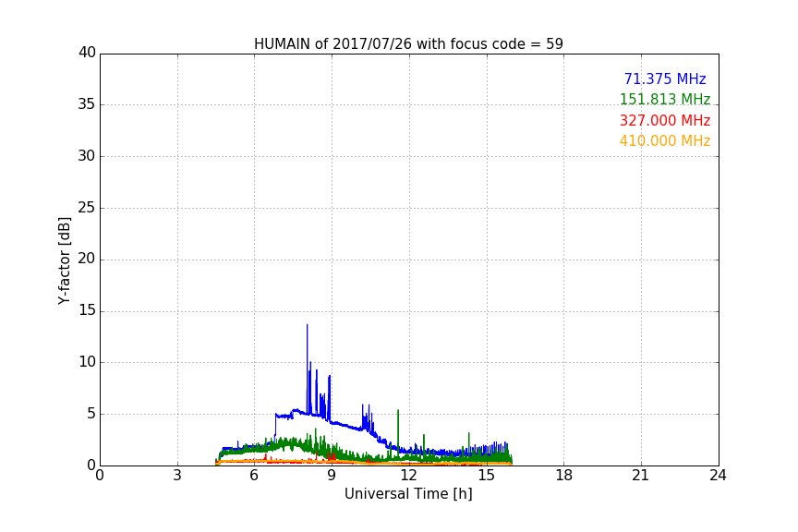Click the tallest blue spike peak near 8h
This screenshot has width=798, height=532.
(307, 325)
